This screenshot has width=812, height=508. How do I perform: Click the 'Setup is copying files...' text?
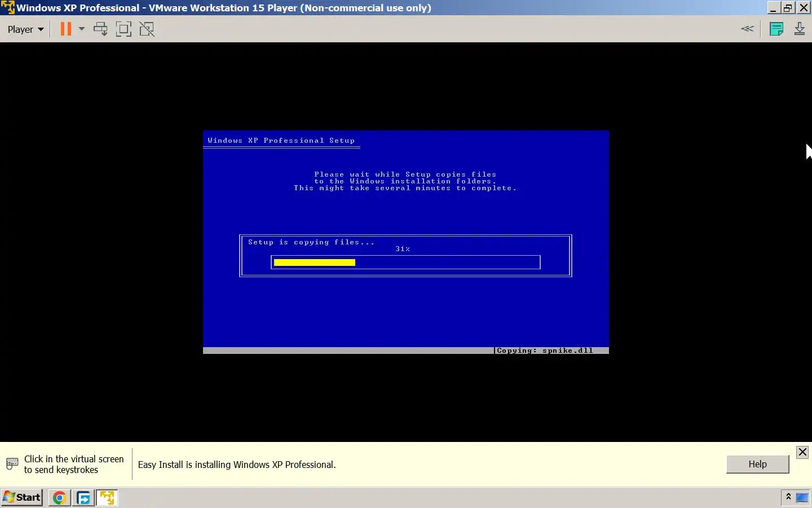(311, 242)
